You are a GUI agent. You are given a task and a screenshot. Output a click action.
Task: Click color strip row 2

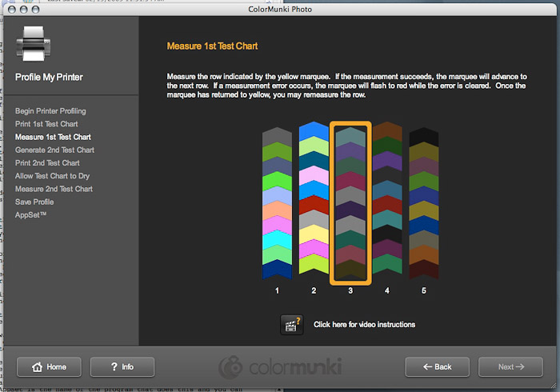(314, 203)
